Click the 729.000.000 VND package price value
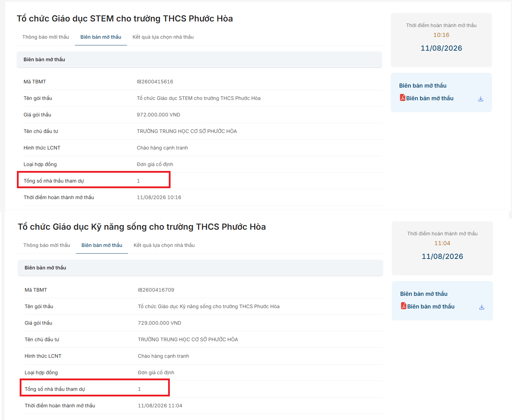Image resolution: width=512 pixels, height=420 pixels. (x=160, y=323)
